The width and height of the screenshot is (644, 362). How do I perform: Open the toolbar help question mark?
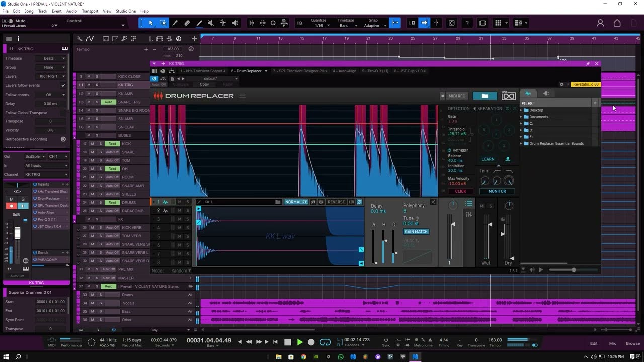coord(467,23)
